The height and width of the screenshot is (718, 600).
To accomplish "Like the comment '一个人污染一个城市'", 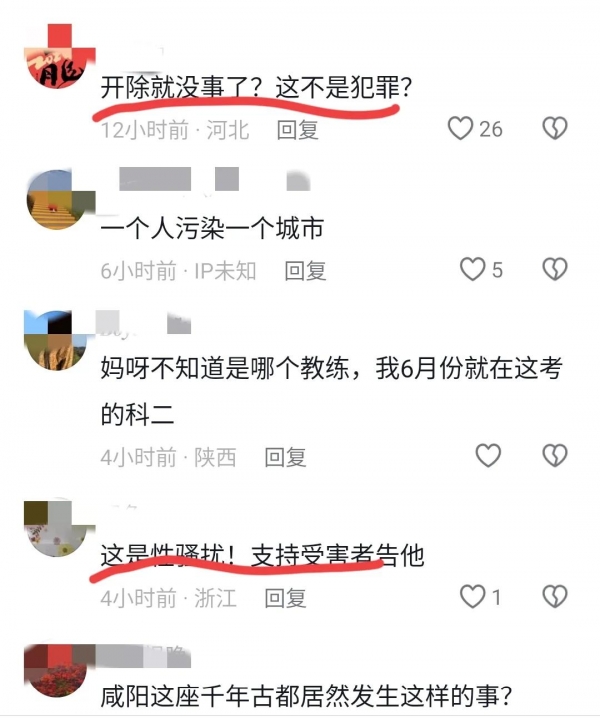I will point(472,269).
